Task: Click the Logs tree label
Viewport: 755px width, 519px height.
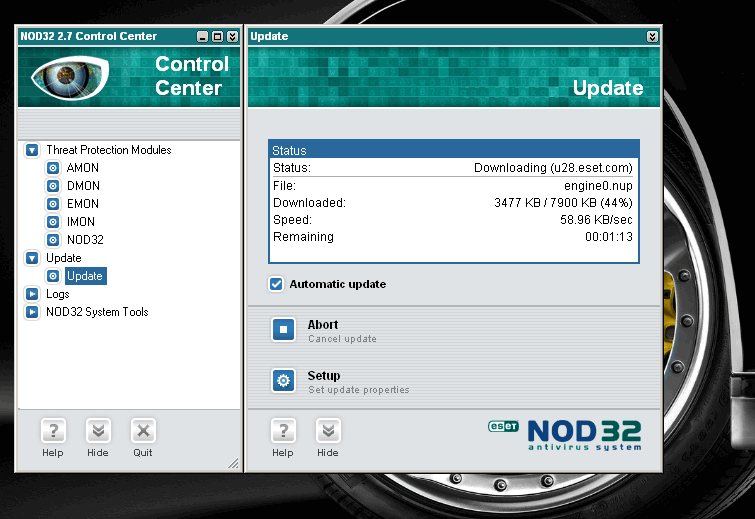Action: tap(58, 294)
